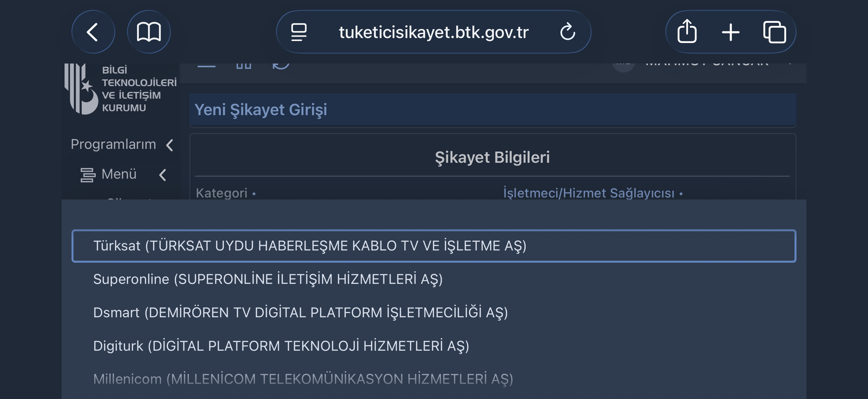Image resolution: width=868 pixels, height=399 pixels.
Task: Click the Yeni Şikayet Girişi heading
Action: [261, 110]
